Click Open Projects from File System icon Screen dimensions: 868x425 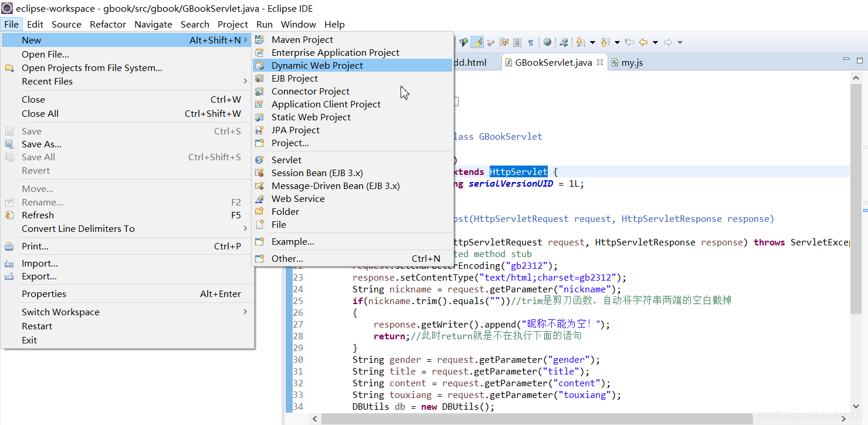(x=9, y=68)
